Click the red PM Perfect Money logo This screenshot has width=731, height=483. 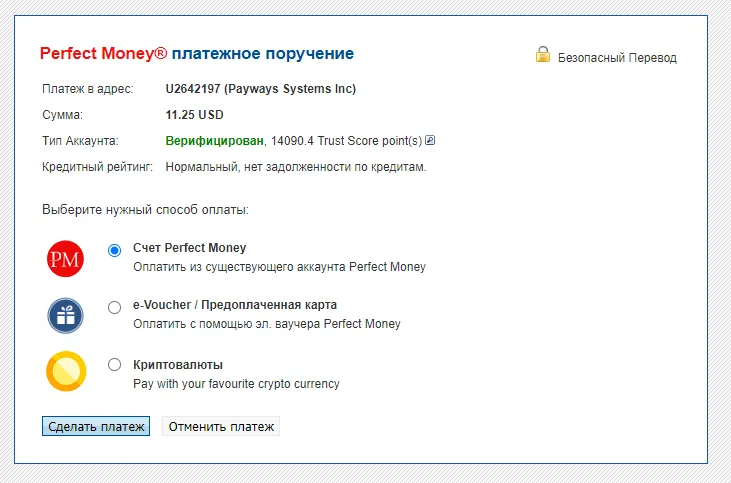(66, 258)
